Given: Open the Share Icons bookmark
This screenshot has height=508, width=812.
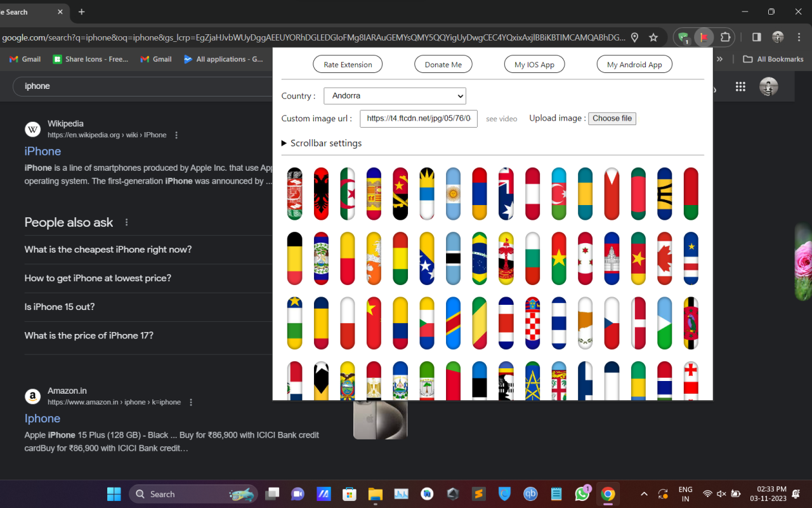Looking at the screenshot, I should pyautogui.click(x=90, y=59).
